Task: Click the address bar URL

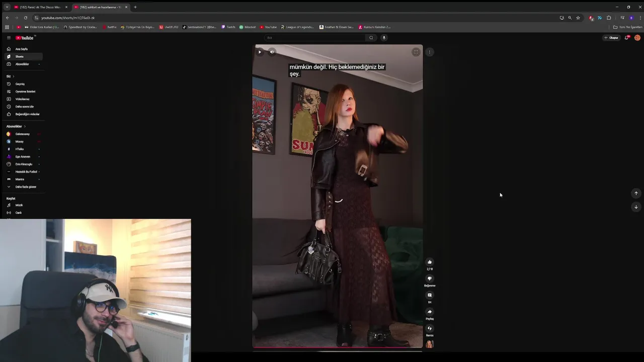Action: point(68,18)
